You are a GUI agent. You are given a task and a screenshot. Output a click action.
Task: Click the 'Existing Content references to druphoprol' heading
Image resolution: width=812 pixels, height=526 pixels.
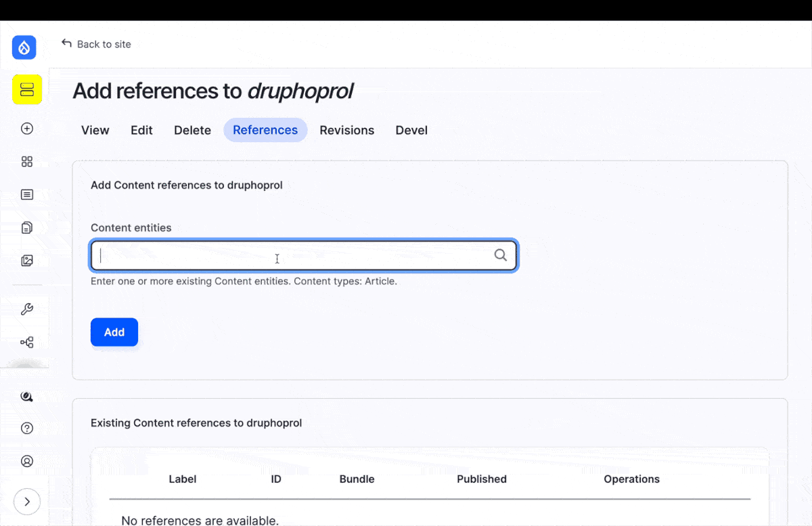(x=196, y=423)
